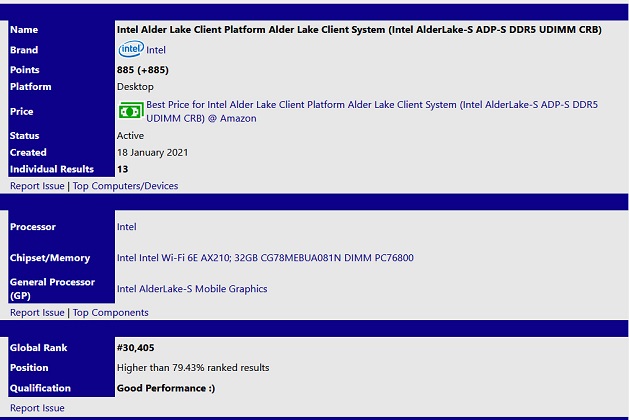The height and width of the screenshot is (420, 629).
Task: Open the Top Computers/Devices link
Action: tap(125, 186)
